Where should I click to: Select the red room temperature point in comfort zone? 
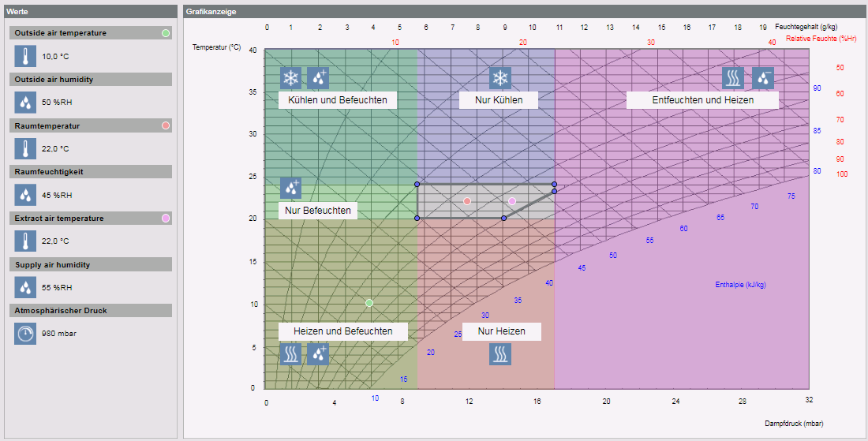(467, 201)
